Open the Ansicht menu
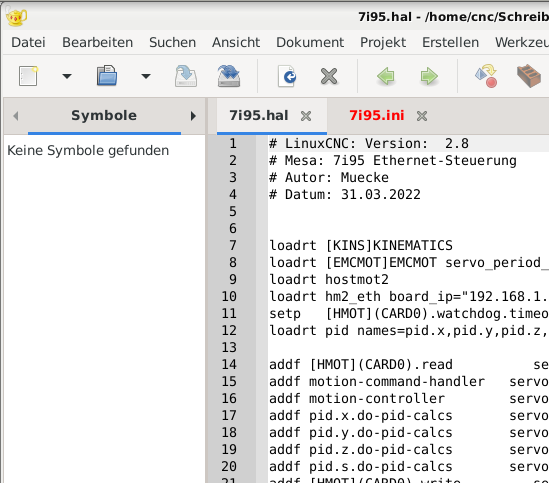The width and height of the screenshot is (549, 483). pos(236,42)
